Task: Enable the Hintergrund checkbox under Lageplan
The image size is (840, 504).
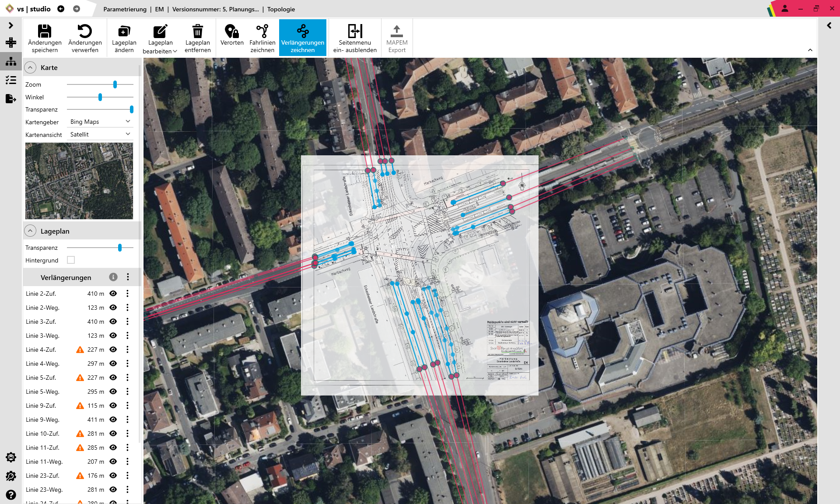Action: click(x=71, y=260)
